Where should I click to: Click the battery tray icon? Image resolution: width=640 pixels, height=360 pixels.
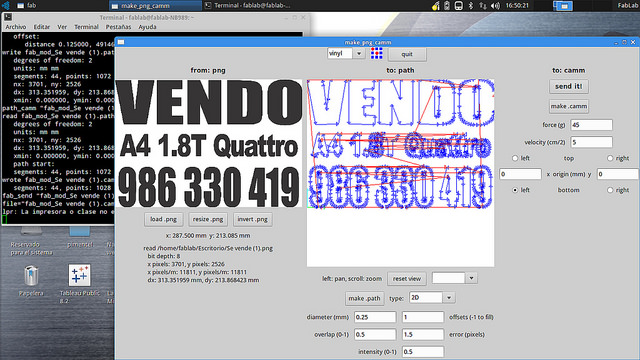(447, 6)
